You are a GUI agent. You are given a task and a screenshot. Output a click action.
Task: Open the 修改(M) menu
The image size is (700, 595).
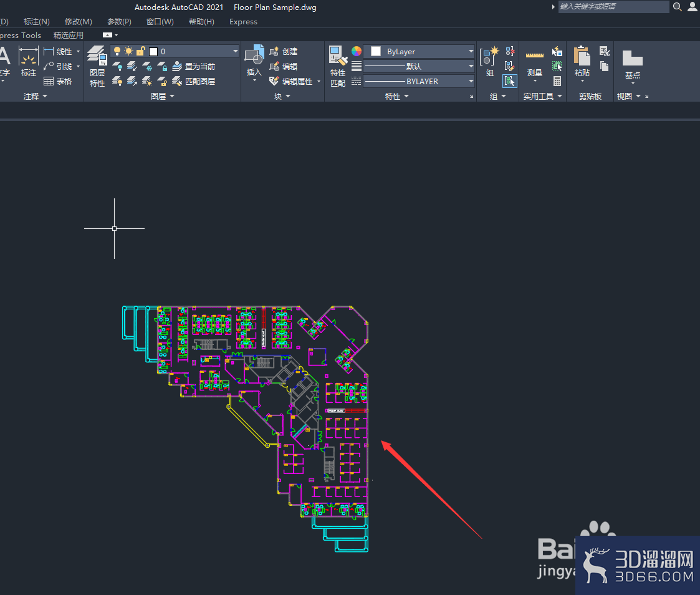coord(78,21)
